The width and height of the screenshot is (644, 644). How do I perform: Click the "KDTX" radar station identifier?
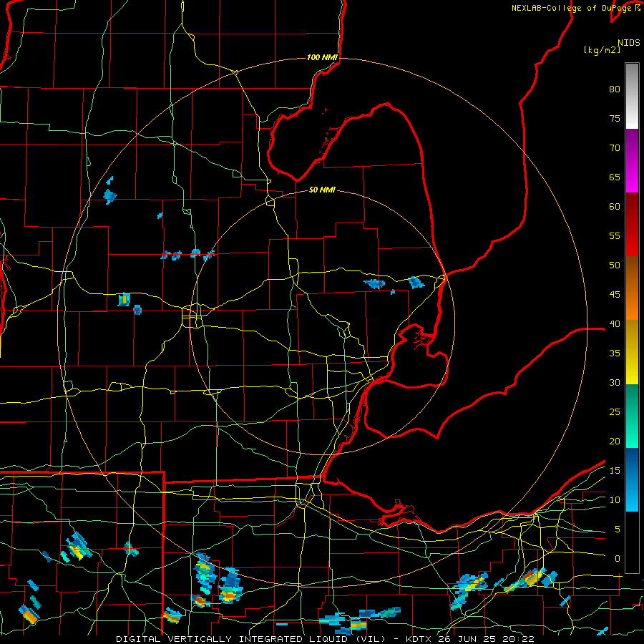tap(418, 639)
